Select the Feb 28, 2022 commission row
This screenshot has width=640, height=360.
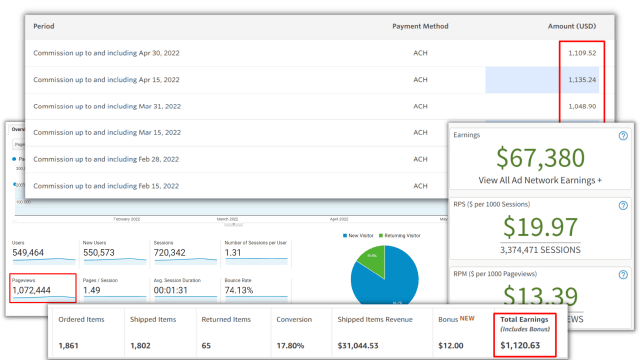[236, 159]
